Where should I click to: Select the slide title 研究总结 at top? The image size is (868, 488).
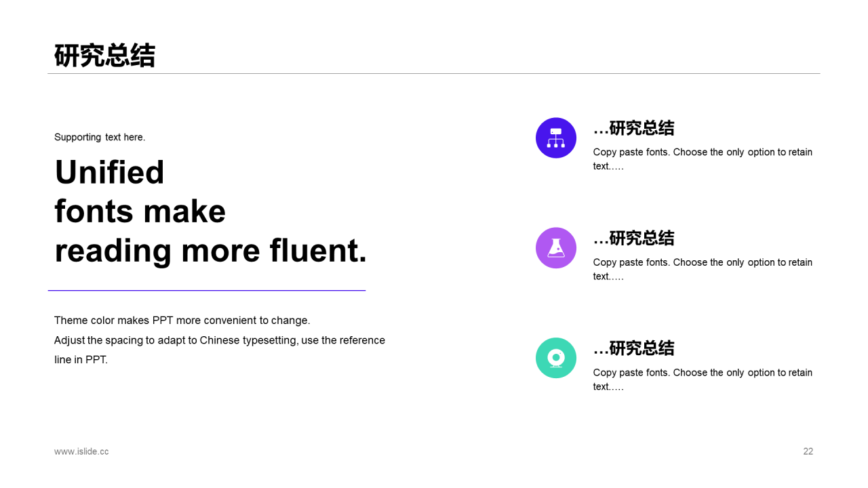coord(105,56)
